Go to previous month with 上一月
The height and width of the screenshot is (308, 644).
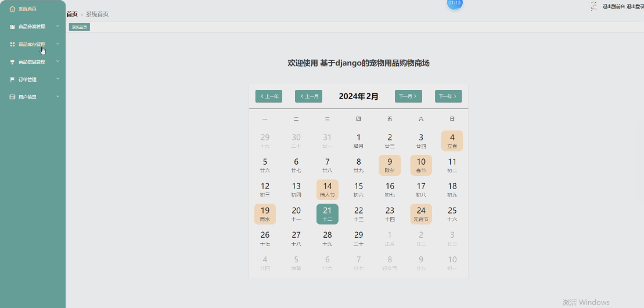[308, 96]
